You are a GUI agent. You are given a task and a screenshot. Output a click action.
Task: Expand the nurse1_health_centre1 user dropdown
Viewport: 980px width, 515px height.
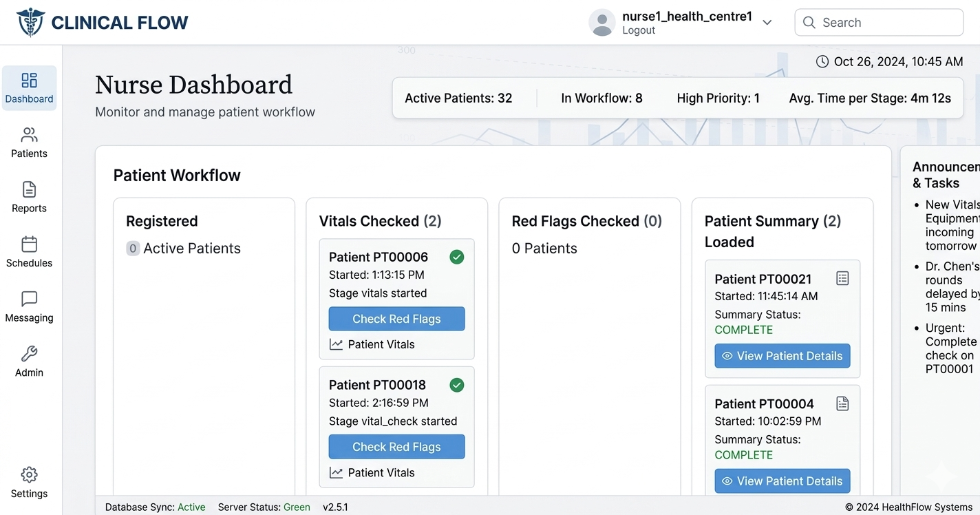click(767, 22)
